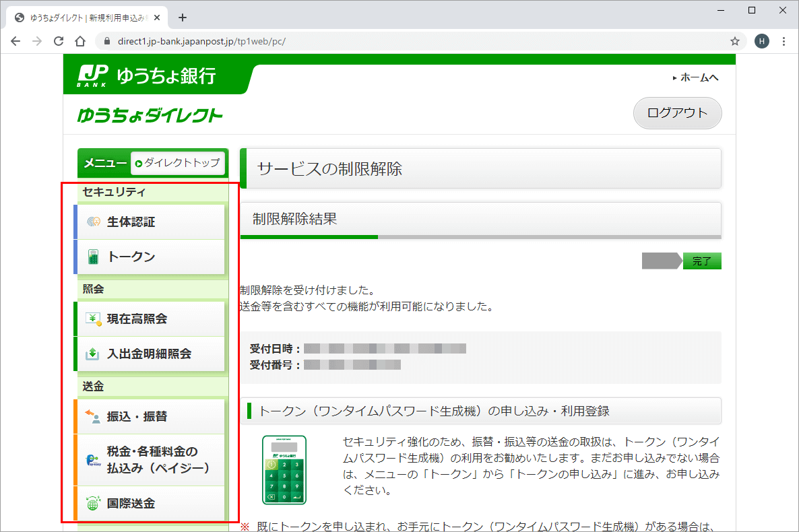Click the ログアウト button
This screenshot has width=799, height=532.
click(x=677, y=112)
